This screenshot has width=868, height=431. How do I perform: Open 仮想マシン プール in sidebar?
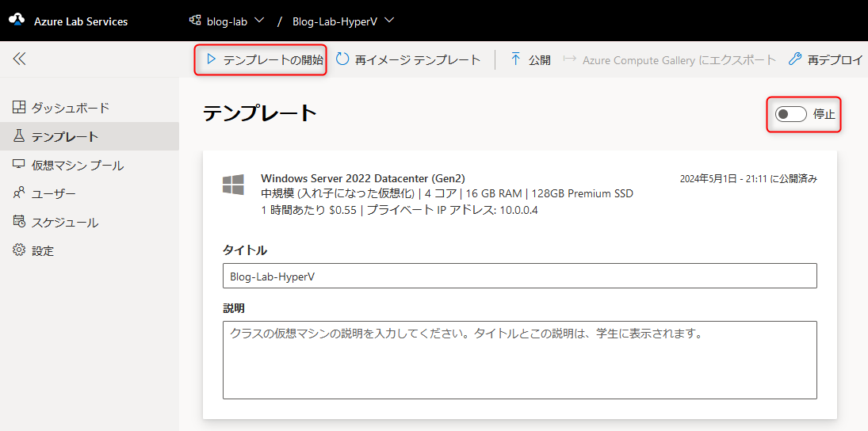(89, 165)
